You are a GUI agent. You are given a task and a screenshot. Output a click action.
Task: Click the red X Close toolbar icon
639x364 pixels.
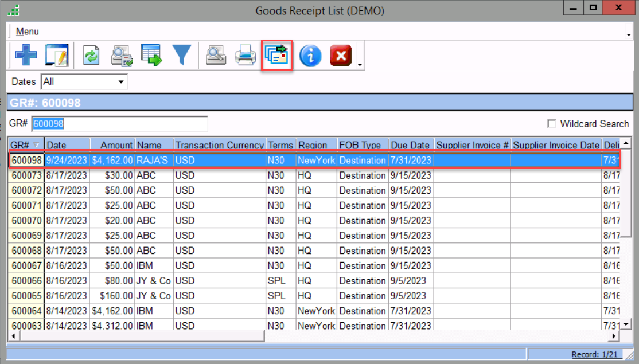341,56
